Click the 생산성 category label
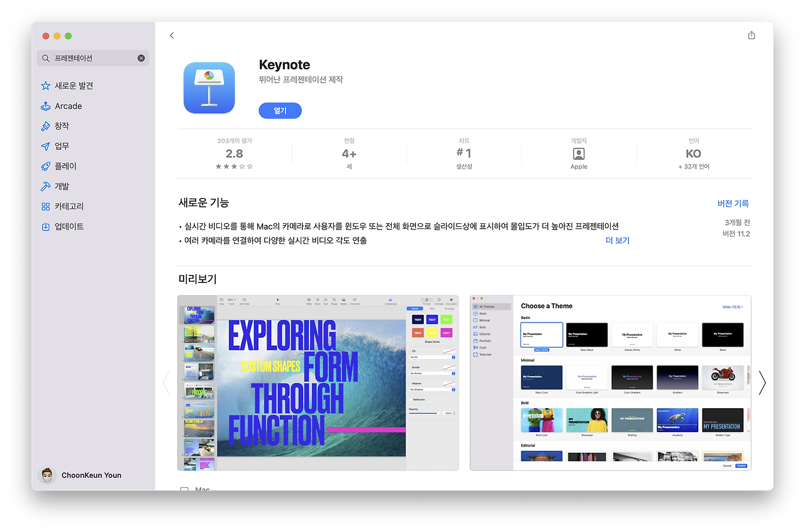 464,167
